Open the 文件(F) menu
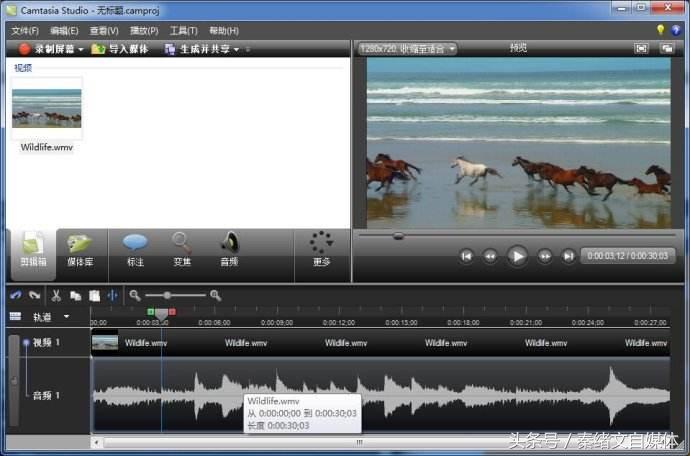 click(x=24, y=31)
